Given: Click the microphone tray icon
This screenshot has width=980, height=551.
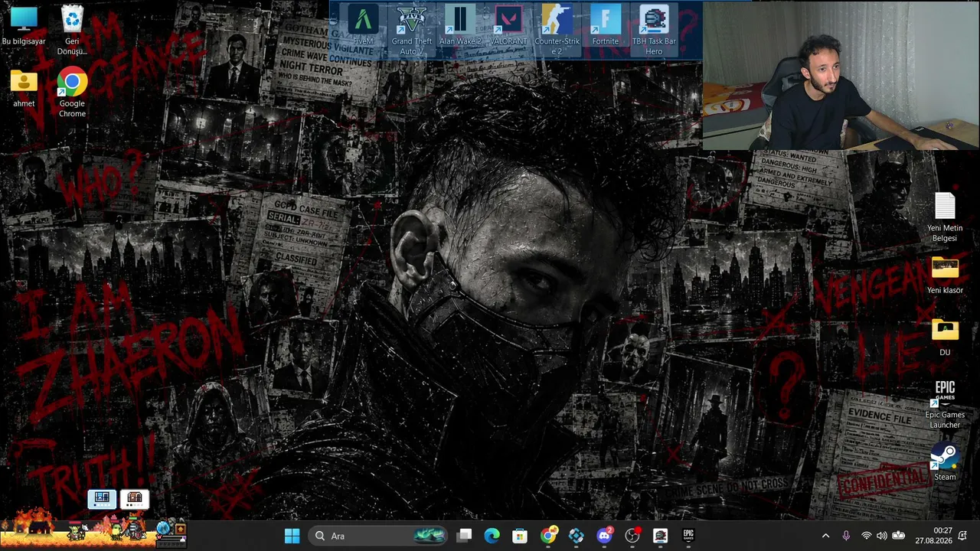Looking at the screenshot, I should [846, 536].
